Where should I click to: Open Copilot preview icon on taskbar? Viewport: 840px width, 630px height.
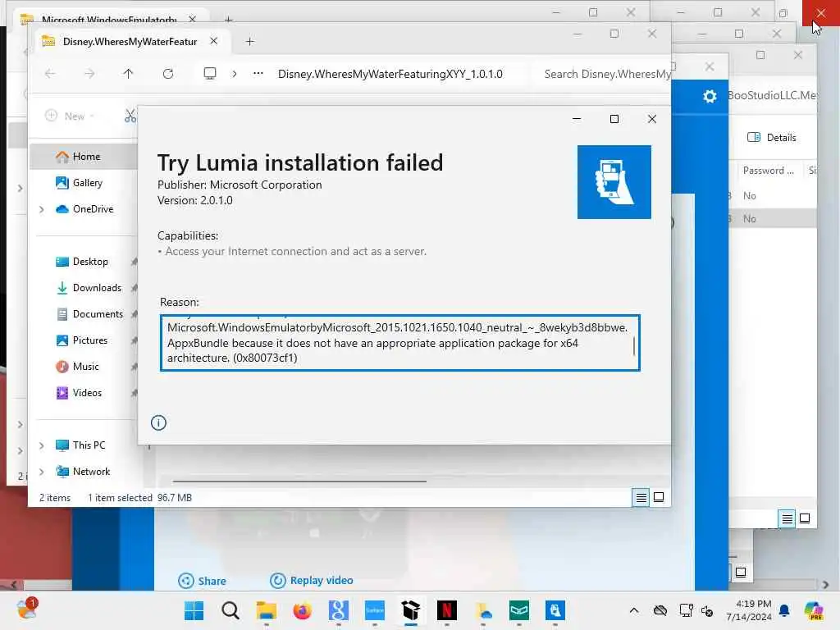814,610
